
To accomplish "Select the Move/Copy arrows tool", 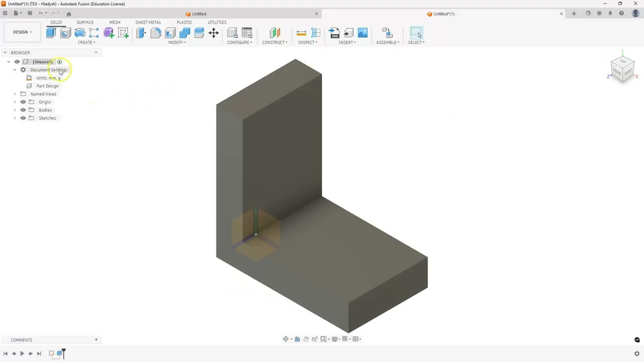I will [214, 33].
